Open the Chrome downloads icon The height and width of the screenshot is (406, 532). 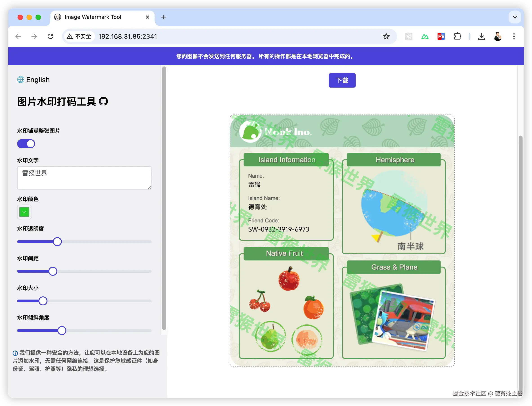click(x=481, y=37)
